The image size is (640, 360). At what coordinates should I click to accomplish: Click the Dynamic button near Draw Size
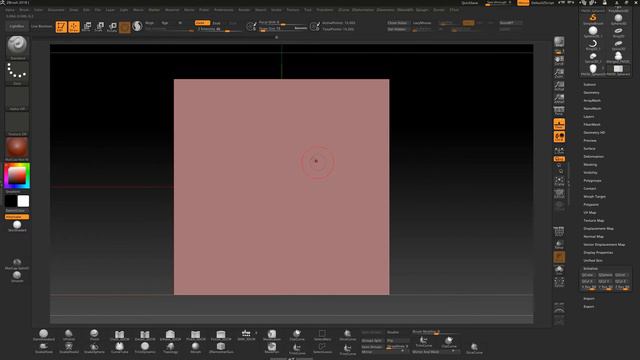pyautogui.click(x=301, y=28)
